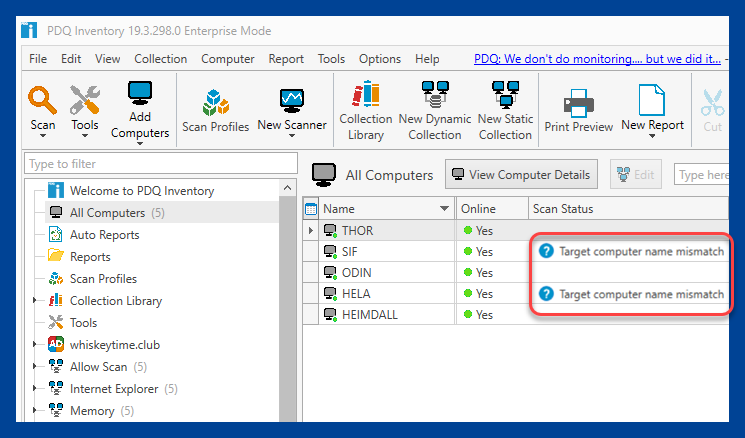
Task: Select Tools in the left tree
Action: pyautogui.click(x=83, y=323)
